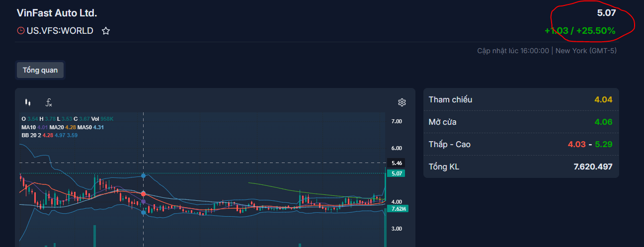Click the Thấp - Cao range 4.03 - 5.29
Viewport: 644px width, 247px height.
pos(590,144)
